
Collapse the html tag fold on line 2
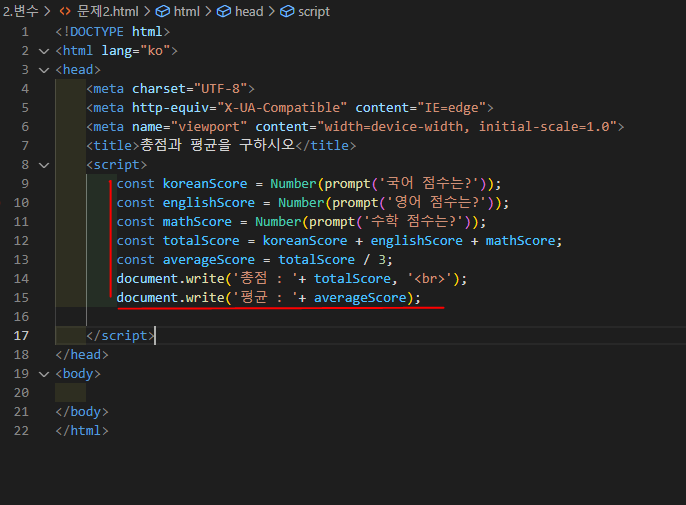pyautogui.click(x=44, y=51)
